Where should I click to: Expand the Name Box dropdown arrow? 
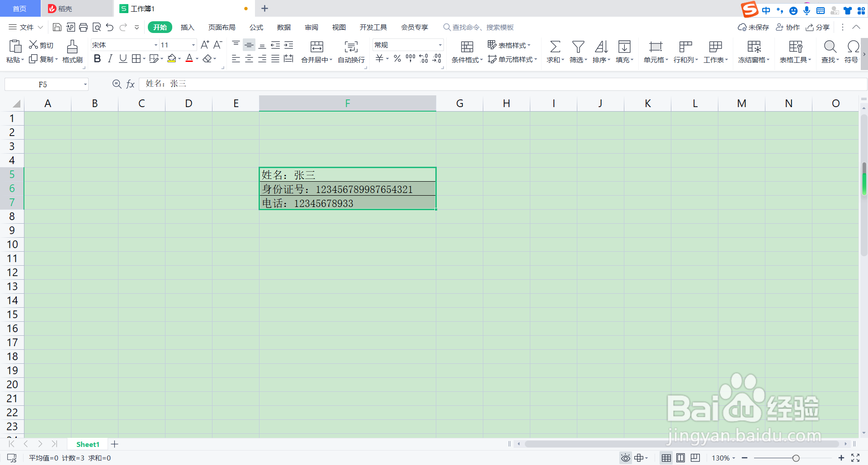85,85
